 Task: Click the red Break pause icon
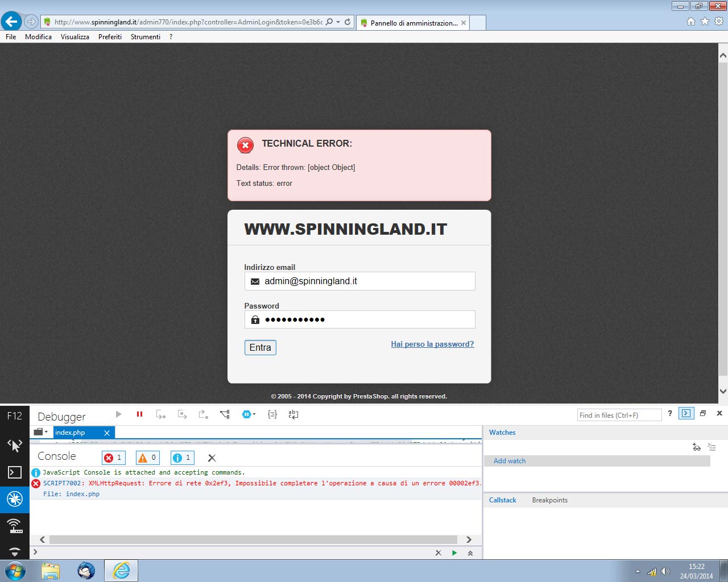pyautogui.click(x=139, y=414)
